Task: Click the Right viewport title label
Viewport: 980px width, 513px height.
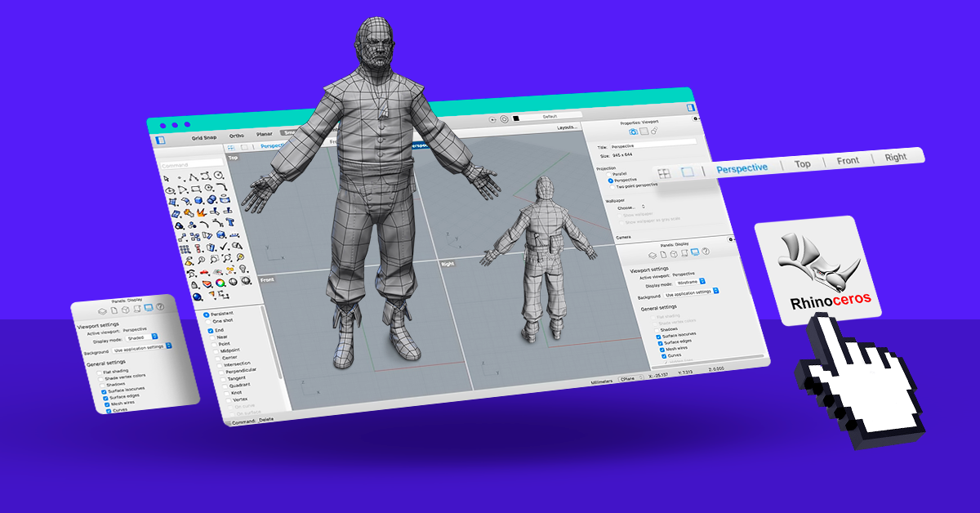Action: pyautogui.click(x=448, y=264)
